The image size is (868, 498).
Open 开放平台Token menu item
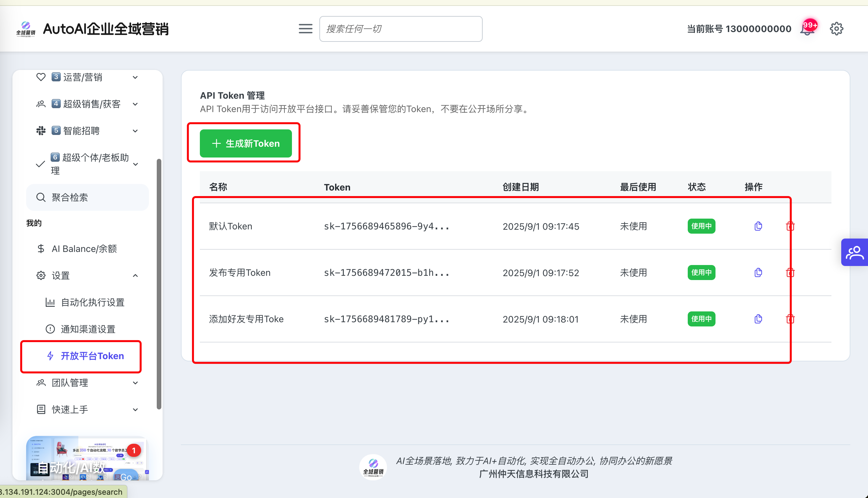point(92,356)
